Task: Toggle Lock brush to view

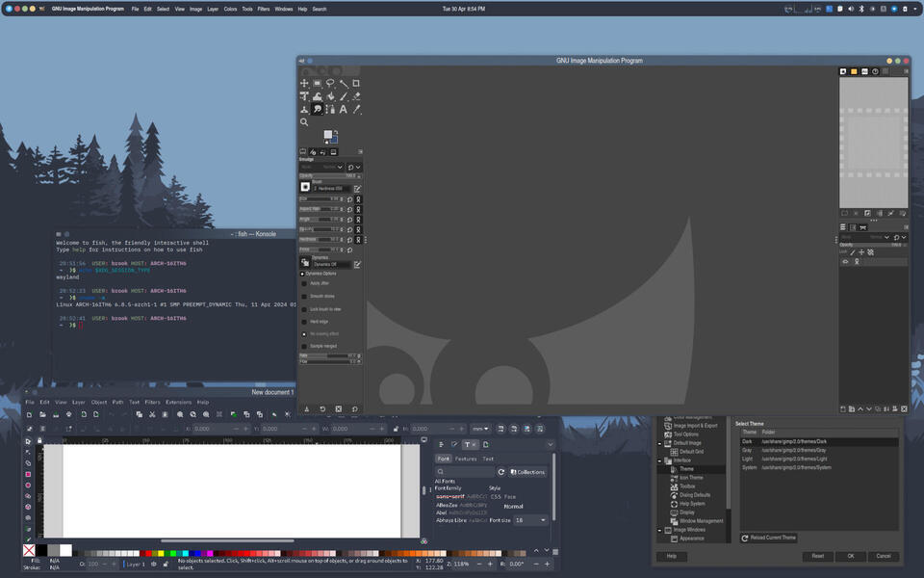Action: pyautogui.click(x=304, y=309)
